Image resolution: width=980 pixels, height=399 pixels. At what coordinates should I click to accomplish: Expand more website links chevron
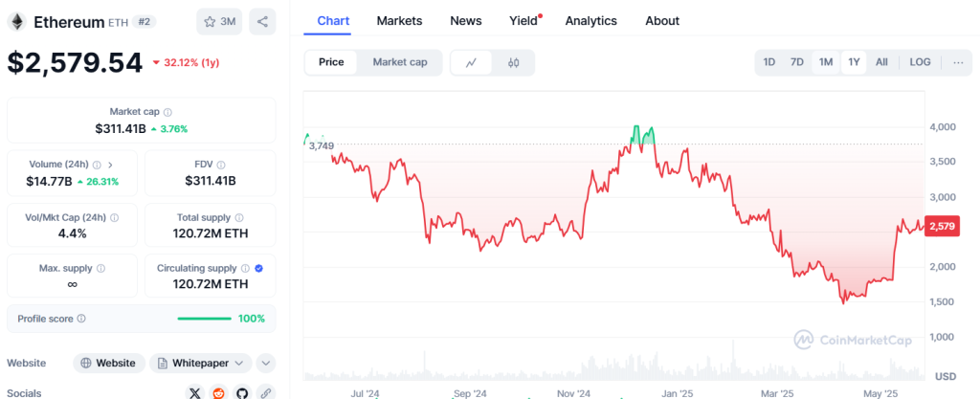266,364
